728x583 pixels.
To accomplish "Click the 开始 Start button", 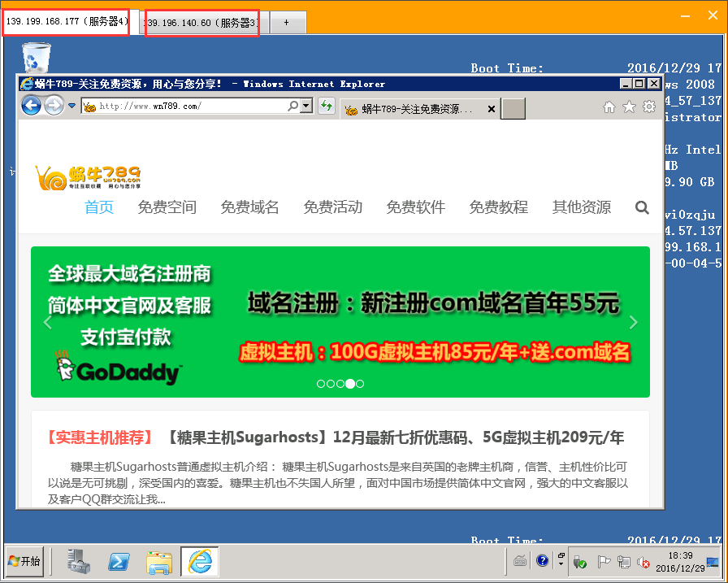I will 24,561.
